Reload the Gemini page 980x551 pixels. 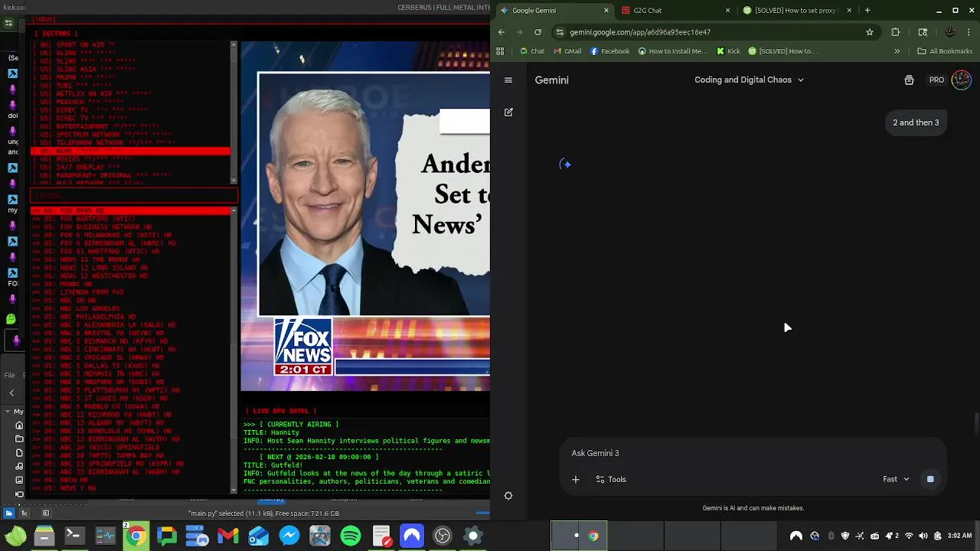[538, 32]
